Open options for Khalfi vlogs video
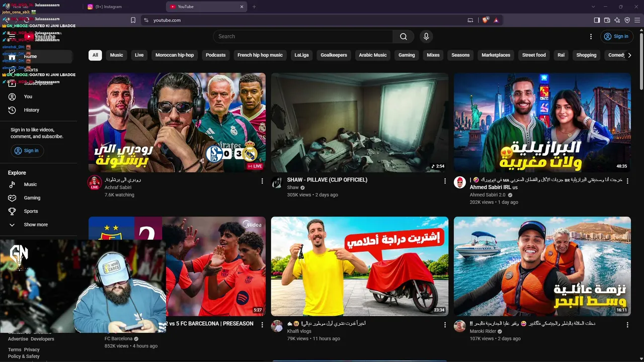The width and height of the screenshot is (644, 362). pyautogui.click(x=445, y=325)
